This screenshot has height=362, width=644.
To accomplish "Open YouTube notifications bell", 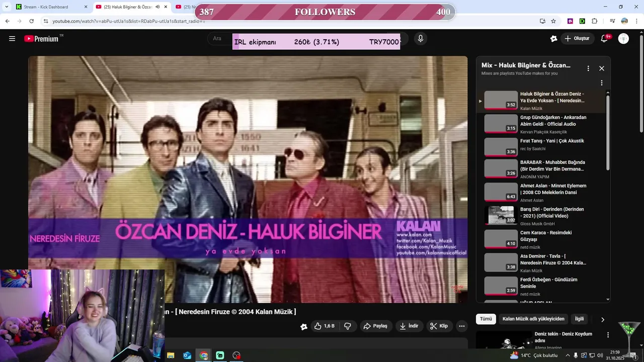I will click(604, 39).
